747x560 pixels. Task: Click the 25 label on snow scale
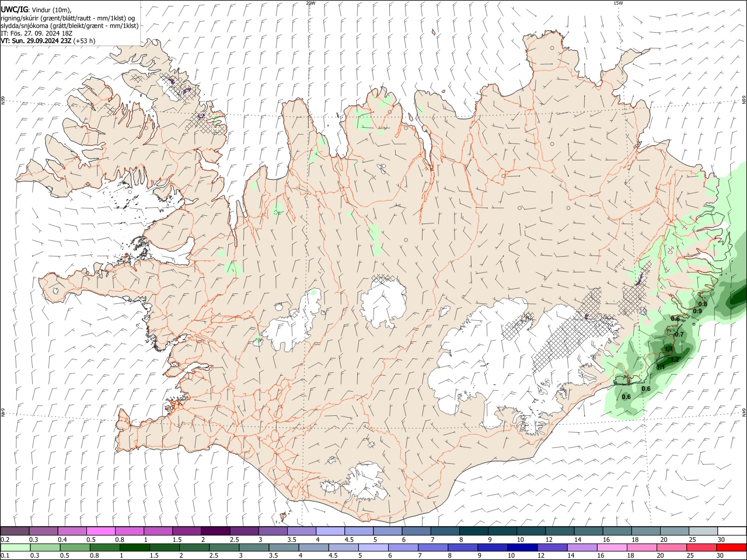(x=692, y=540)
